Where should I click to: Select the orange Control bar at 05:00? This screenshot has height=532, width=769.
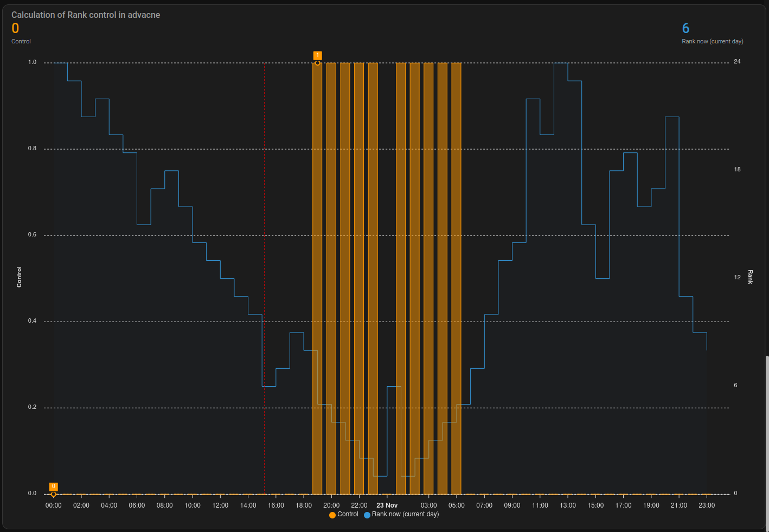pos(456,271)
